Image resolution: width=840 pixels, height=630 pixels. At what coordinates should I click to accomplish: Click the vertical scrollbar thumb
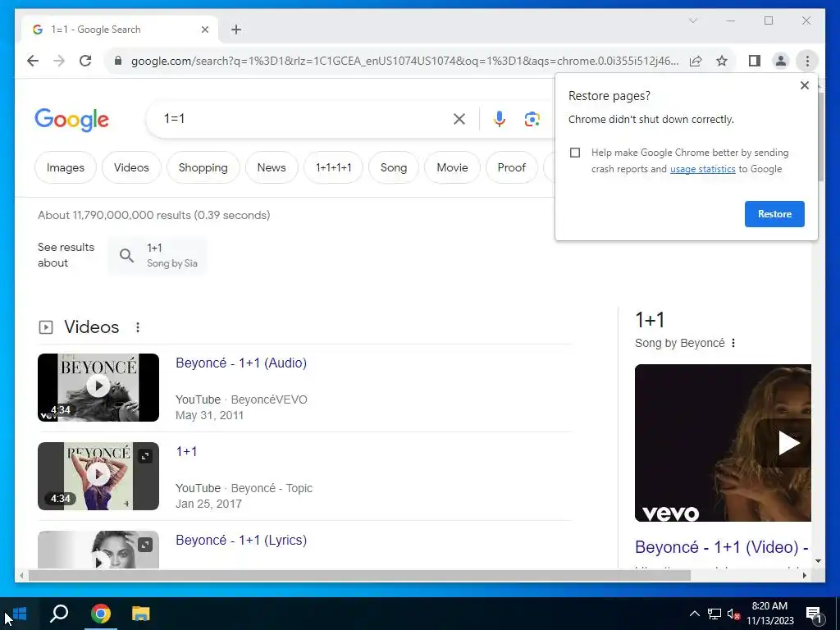[820, 137]
